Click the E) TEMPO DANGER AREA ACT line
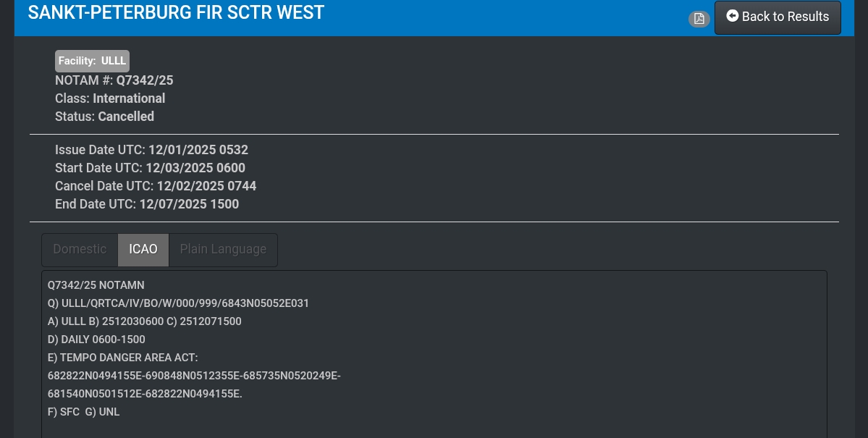The width and height of the screenshot is (868, 438). [x=122, y=358]
